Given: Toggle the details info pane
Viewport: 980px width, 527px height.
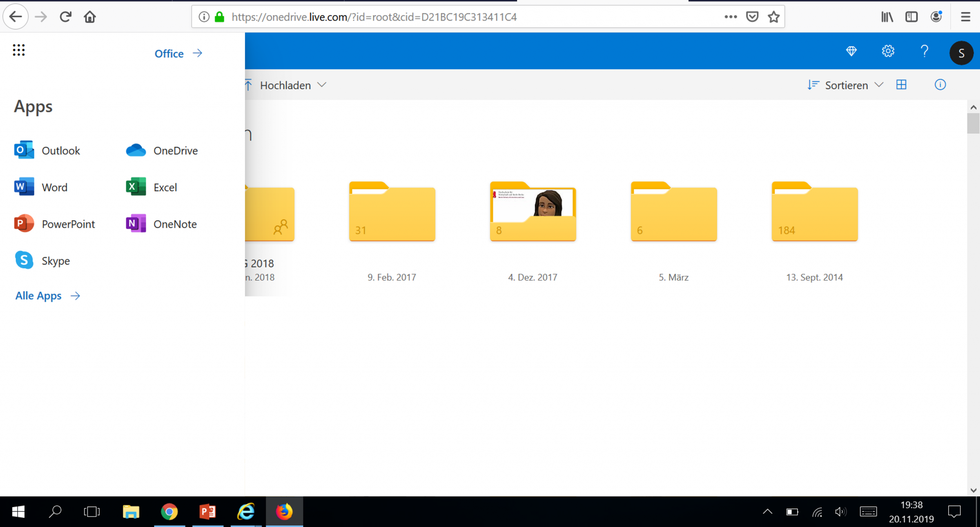Looking at the screenshot, I should tap(940, 85).
